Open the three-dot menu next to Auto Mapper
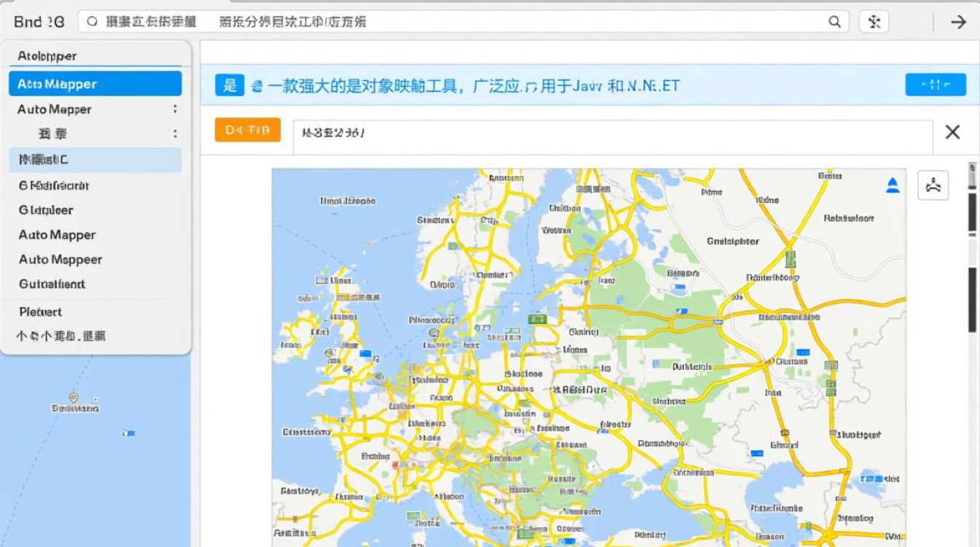This screenshot has width=980, height=547. tap(174, 109)
